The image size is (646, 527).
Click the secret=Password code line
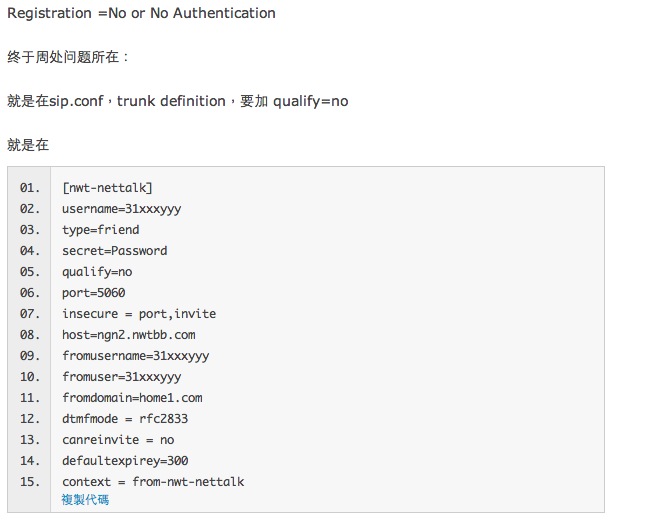[x=114, y=251]
